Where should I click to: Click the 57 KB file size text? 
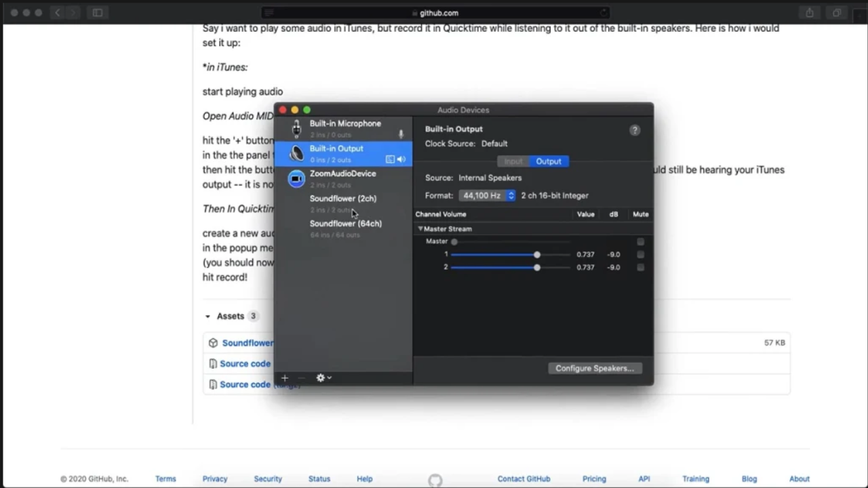(x=774, y=343)
